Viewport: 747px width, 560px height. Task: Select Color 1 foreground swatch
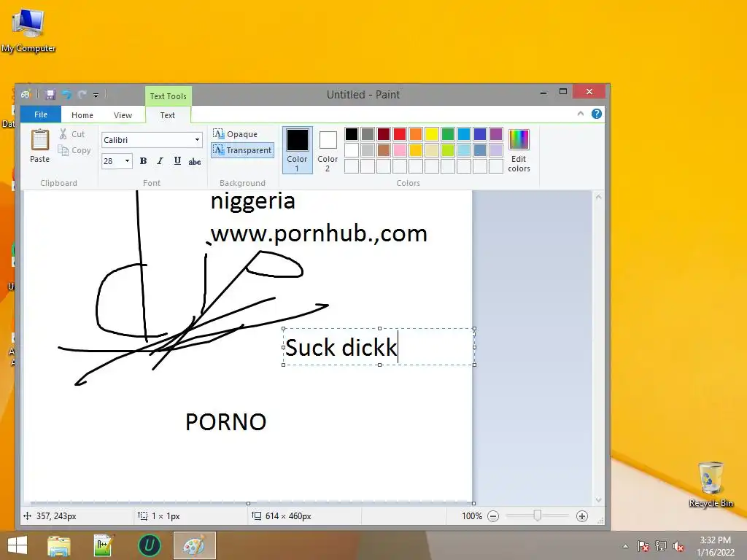click(x=298, y=149)
